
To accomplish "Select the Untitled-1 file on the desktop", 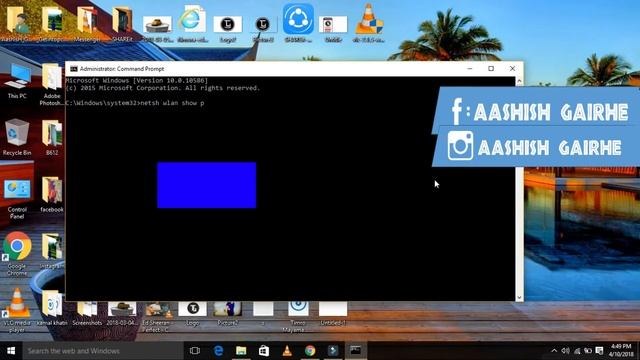I will (333, 313).
